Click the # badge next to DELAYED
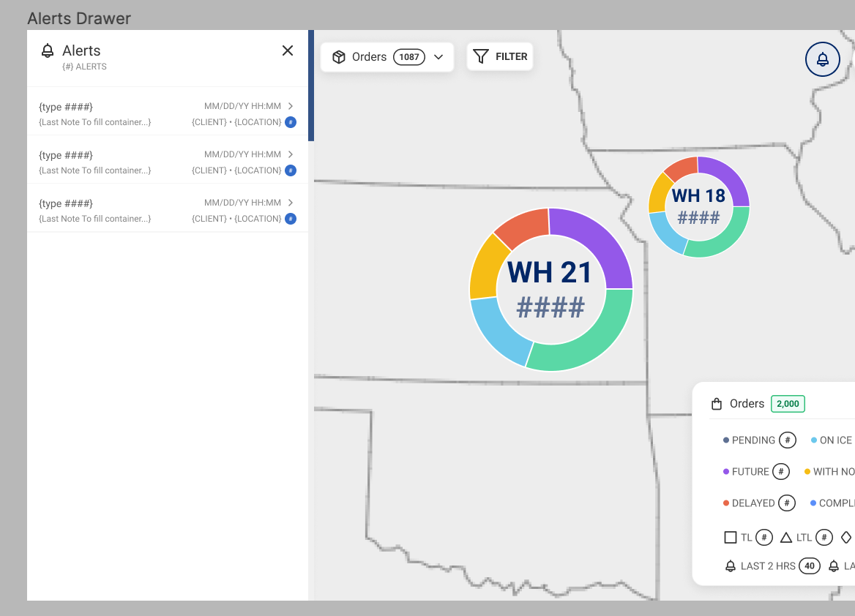 pos(786,503)
